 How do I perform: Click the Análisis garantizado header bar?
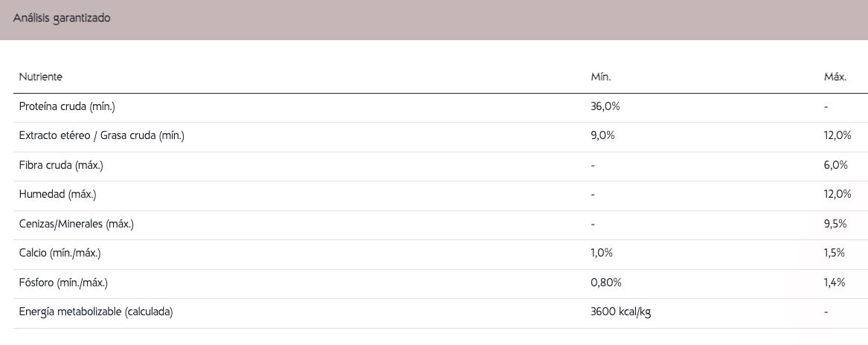tap(434, 19)
